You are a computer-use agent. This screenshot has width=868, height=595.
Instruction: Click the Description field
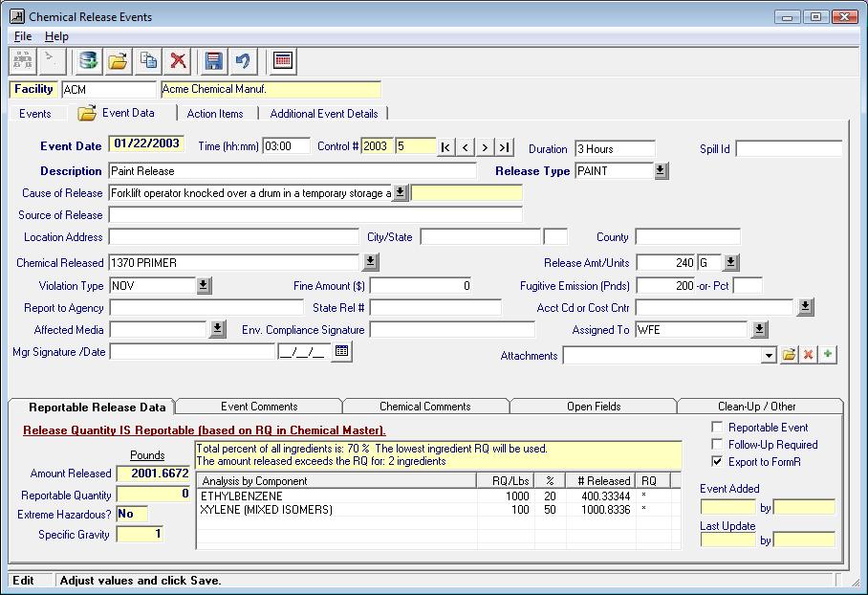point(293,170)
